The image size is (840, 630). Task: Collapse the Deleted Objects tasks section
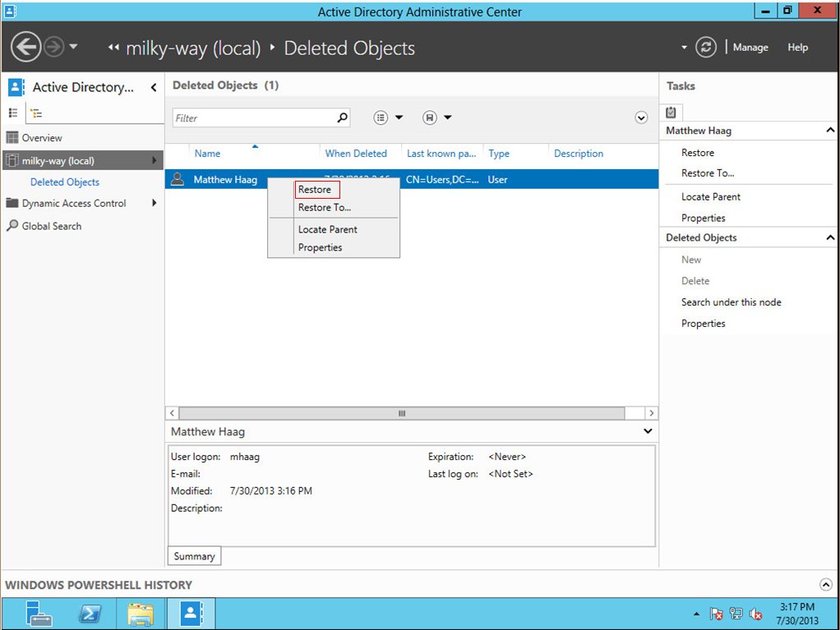(x=830, y=237)
